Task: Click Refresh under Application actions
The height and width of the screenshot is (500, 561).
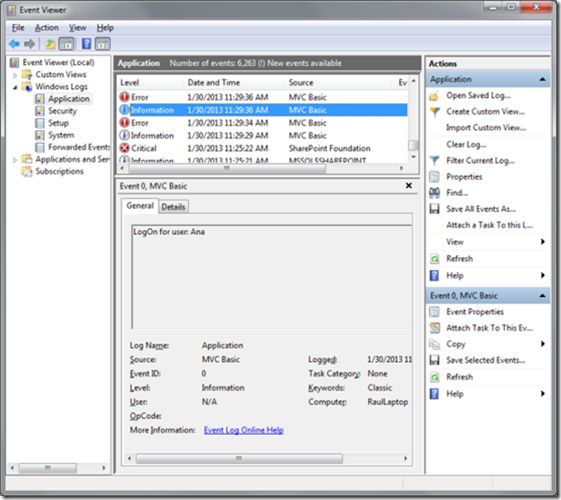Action: 459,259
